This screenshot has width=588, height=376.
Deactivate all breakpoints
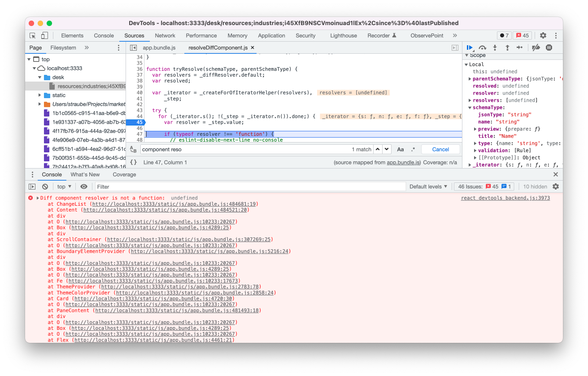click(x=536, y=48)
